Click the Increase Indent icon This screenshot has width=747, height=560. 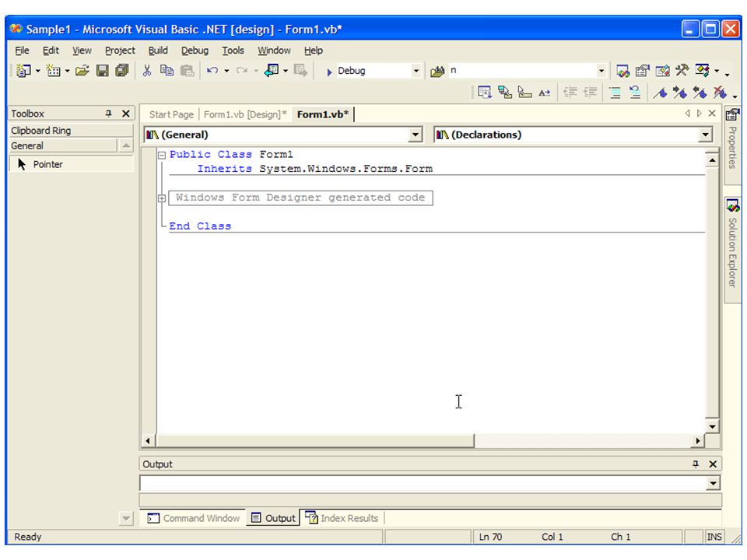(591, 93)
